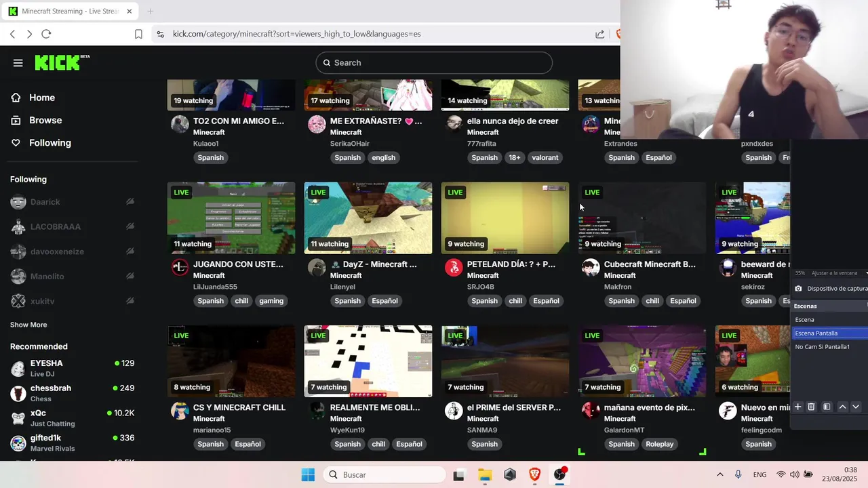Go forward in browser history
This screenshot has width=868, height=488.
click(29, 34)
